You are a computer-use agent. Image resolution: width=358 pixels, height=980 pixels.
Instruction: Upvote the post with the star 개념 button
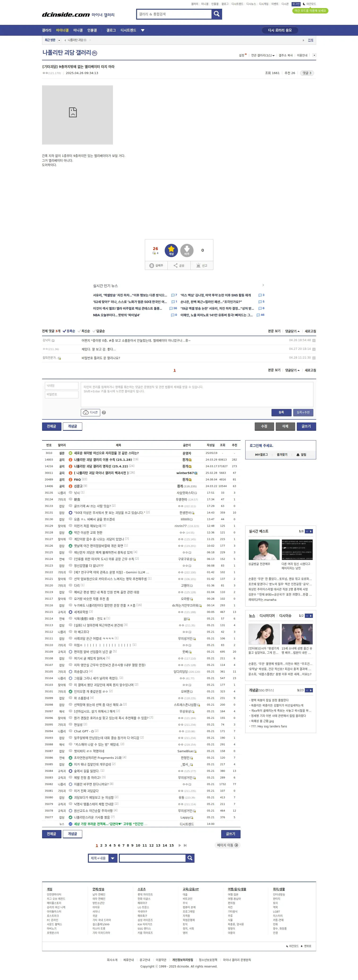click(171, 250)
